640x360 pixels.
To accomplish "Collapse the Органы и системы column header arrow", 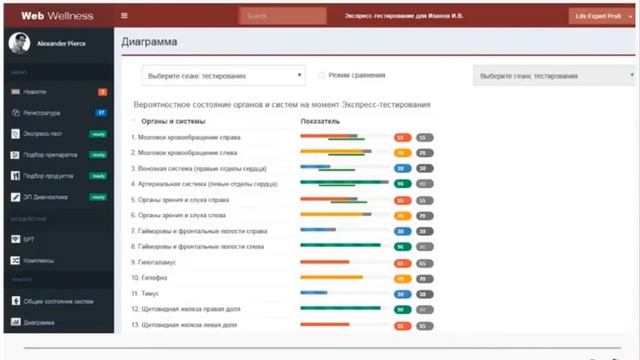I will (x=133, y=121).
